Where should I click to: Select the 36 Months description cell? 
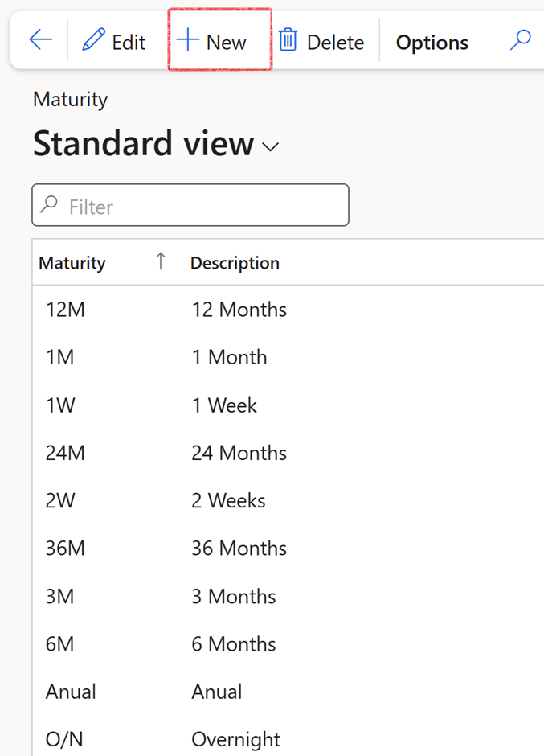pyautogui.click(x=239, y=549)
